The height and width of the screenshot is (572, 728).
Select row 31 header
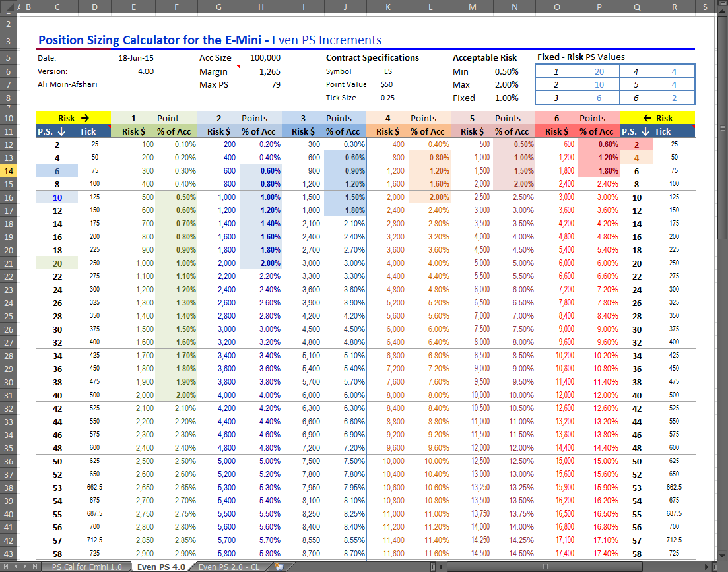tap(9, 395)
